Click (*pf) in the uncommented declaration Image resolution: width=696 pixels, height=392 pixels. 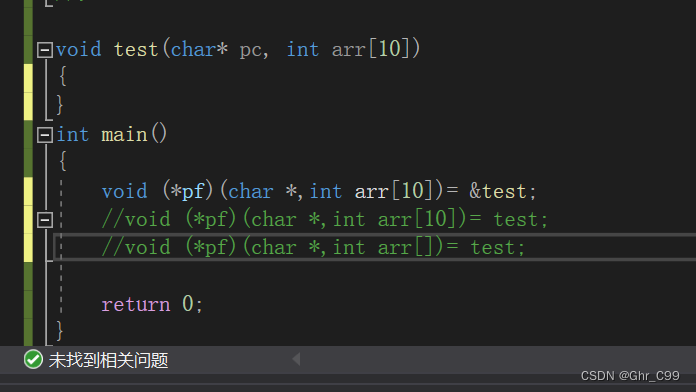coord(188,191)
